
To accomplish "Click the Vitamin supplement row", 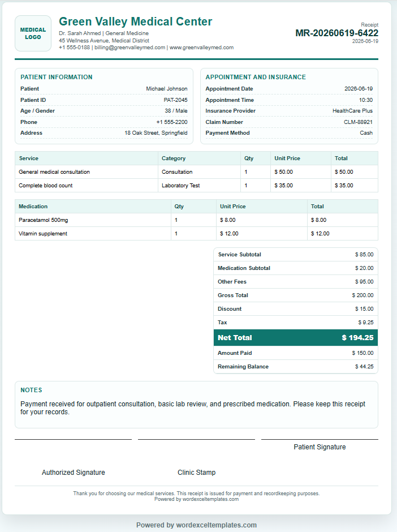I will [196, 234].
